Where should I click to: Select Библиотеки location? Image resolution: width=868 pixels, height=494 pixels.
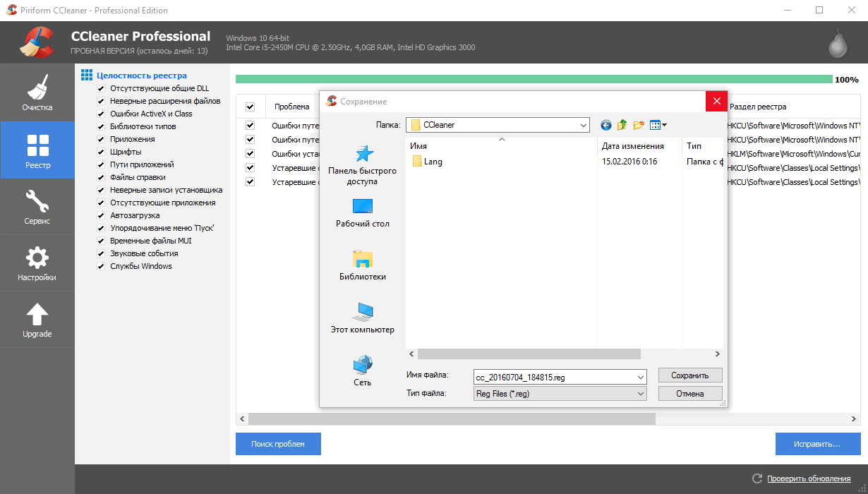363,265
